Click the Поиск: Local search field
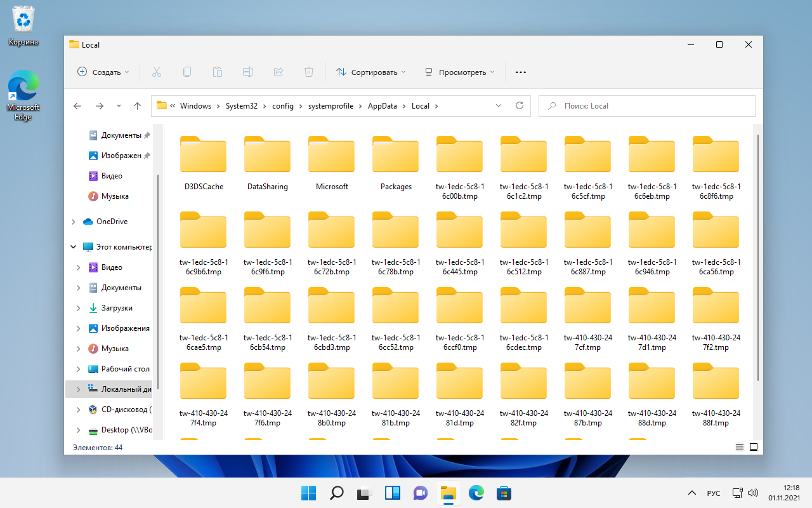Screen dimensions: 812x508 tap(646, 105)
